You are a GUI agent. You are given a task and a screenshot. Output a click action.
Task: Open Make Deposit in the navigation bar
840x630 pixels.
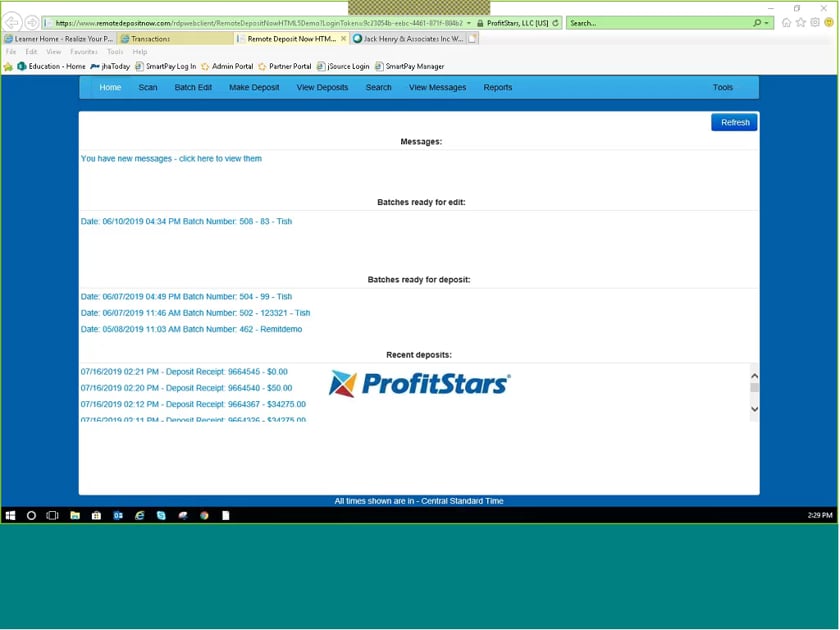click(x=254, y=87)
